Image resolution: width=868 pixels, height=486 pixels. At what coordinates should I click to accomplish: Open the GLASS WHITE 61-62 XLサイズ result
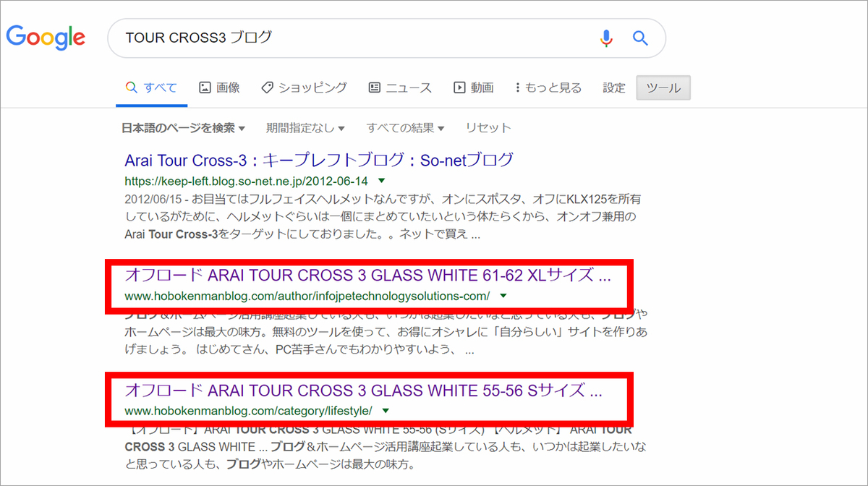coord(368,276)
